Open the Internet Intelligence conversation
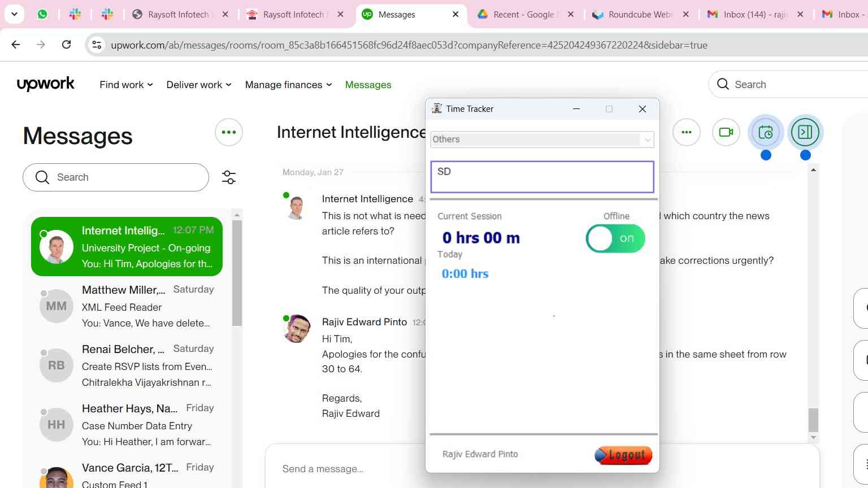 [x=127, y=247]
